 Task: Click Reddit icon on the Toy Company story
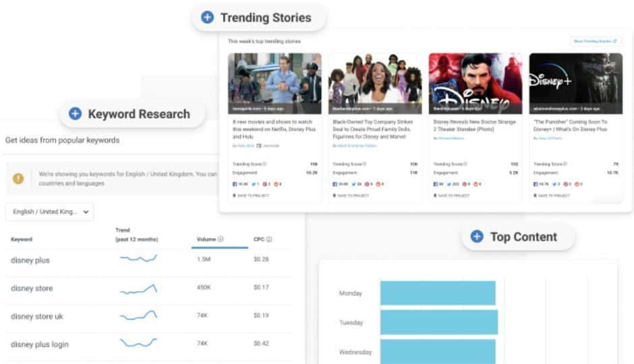coord(378,184)
